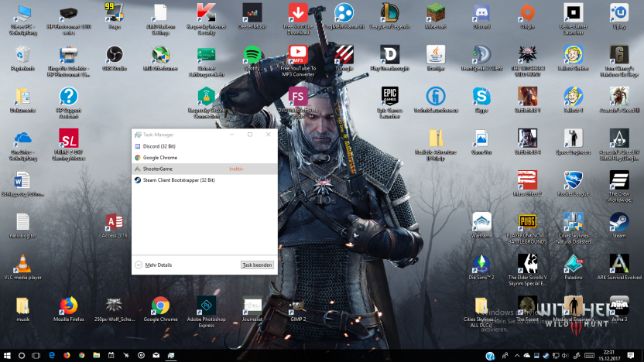644x362 pixels.
Task: Show hidden system tray icons
Action: coord(517,356)
